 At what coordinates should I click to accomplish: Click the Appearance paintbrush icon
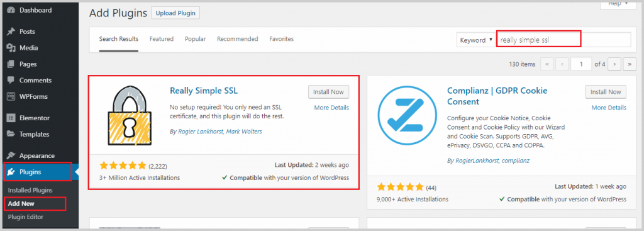point(11,155)
